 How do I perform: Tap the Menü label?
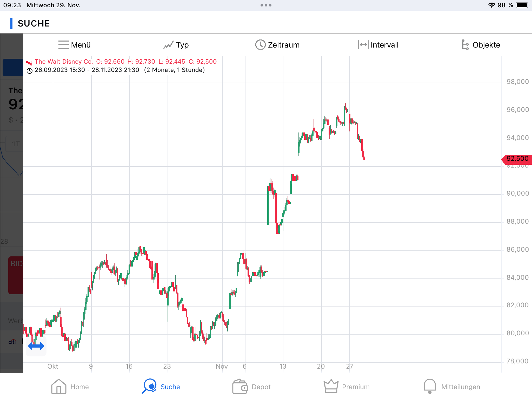(81, 45)
